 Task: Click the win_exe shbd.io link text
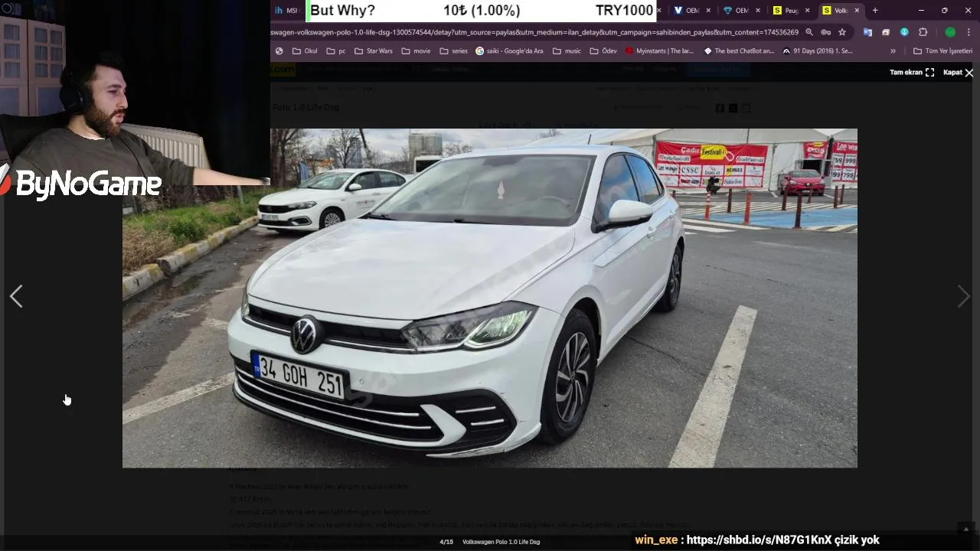tap(756, 540)
